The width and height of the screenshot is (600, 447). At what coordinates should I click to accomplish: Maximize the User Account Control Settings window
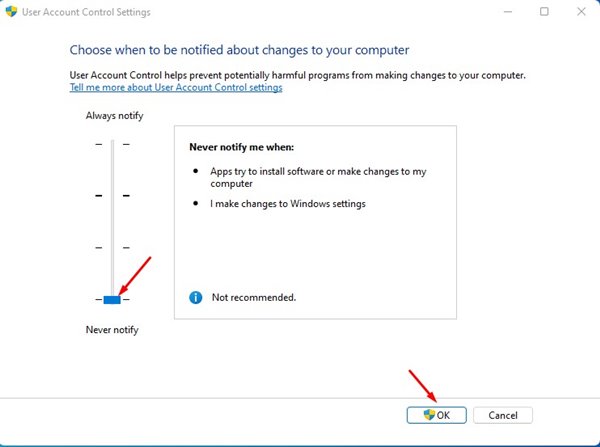(544, 12)
